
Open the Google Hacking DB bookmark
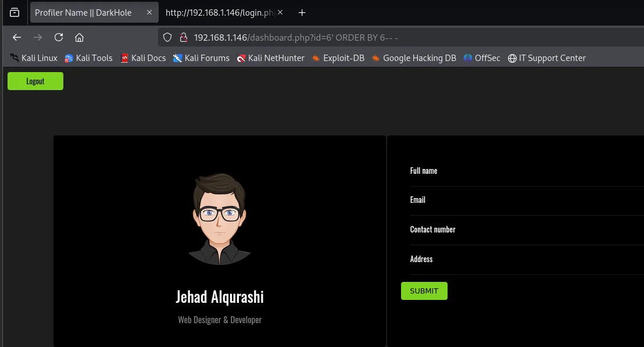(414, 58)
